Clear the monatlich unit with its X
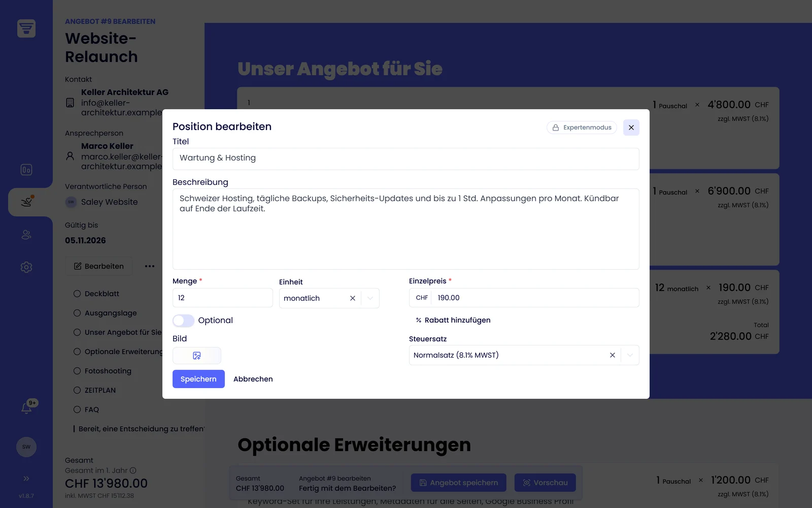 353,298
